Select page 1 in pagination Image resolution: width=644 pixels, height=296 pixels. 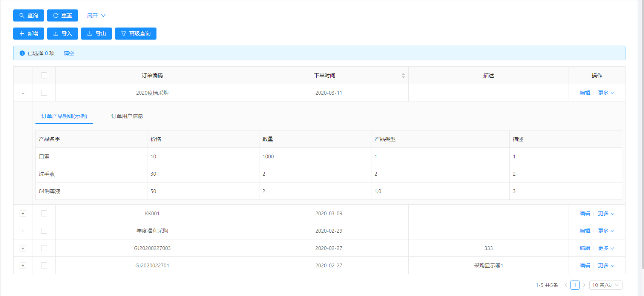coord(575,285)
